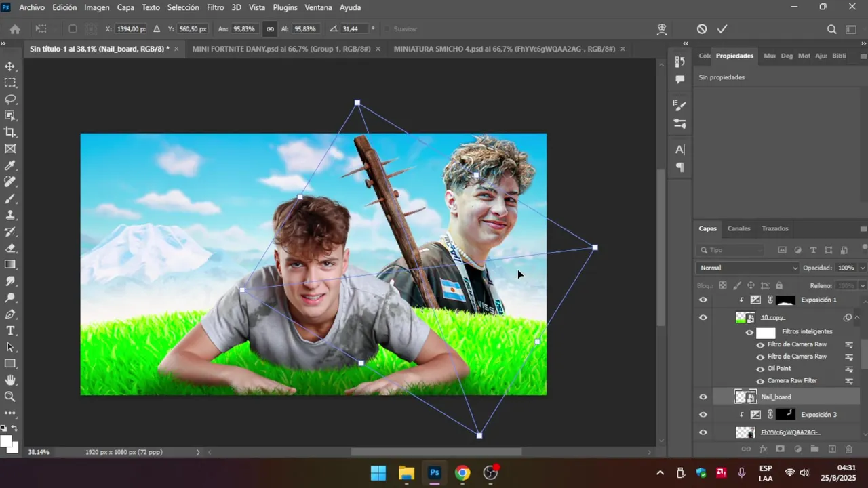Select the Rectangle shape tool
The width and height of the screenshot is (868, 488).
pos(10,364)
